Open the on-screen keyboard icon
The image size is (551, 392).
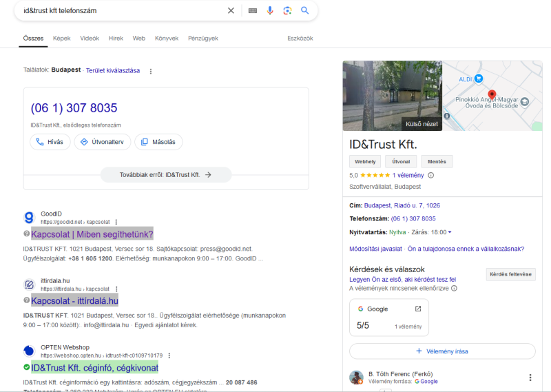coord(253,10)
